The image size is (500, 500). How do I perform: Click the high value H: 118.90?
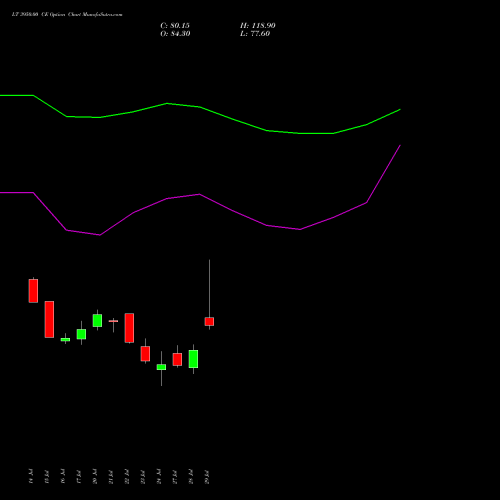(258, 26)
